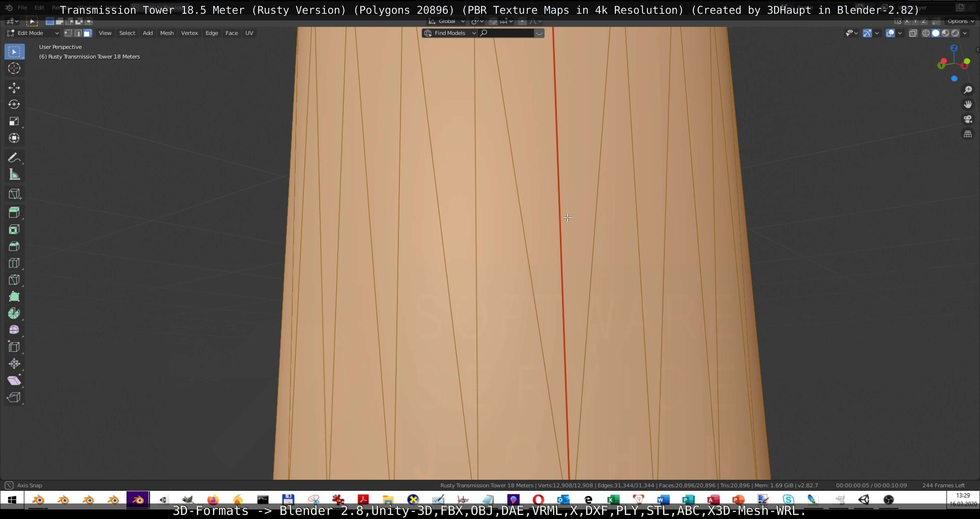
Task: Select the Rotate tool
Action: 14,105
